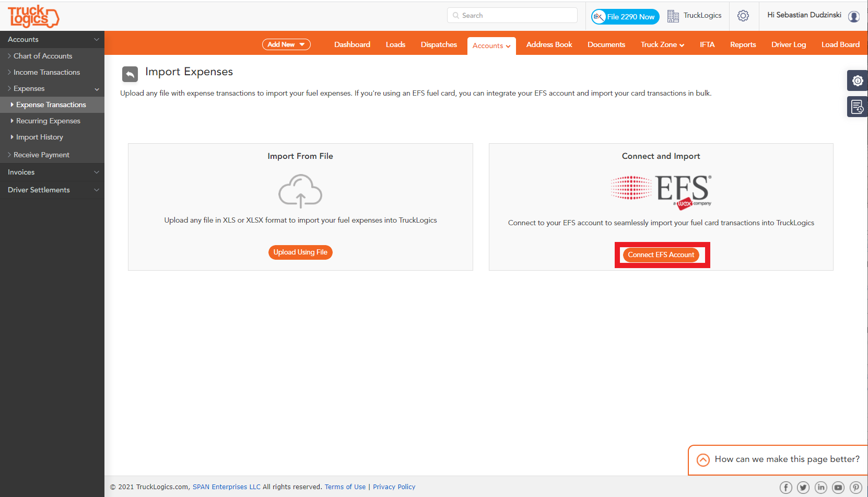Open the Documents tab
868x497 pixels.
pos(606,44)
